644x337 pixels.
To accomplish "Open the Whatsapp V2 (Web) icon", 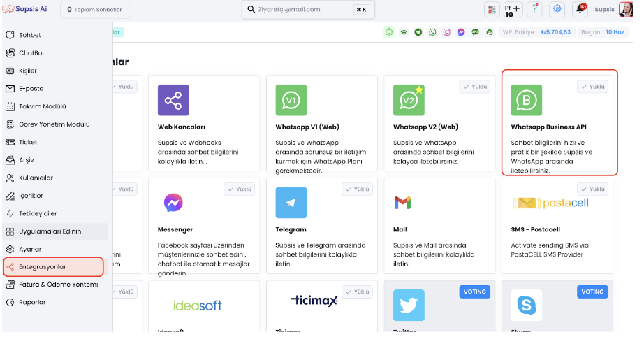I will 409,100.
